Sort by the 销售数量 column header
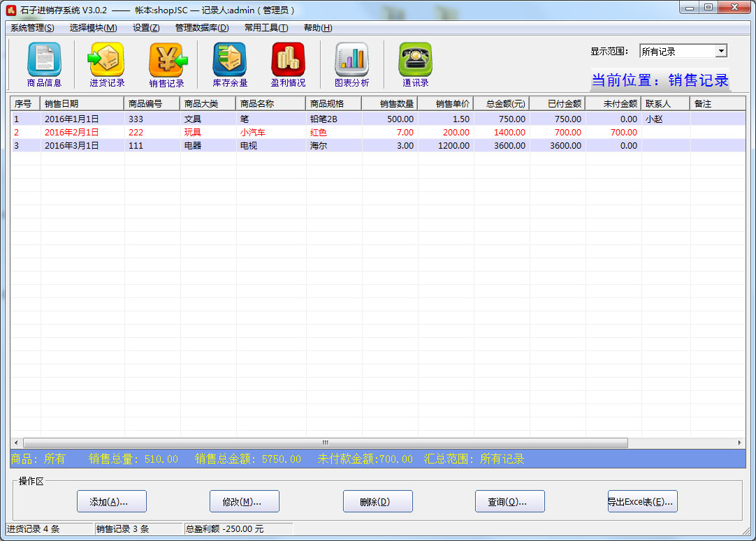Viewport: 756px width, 541px height. click(x=390, y=103)
